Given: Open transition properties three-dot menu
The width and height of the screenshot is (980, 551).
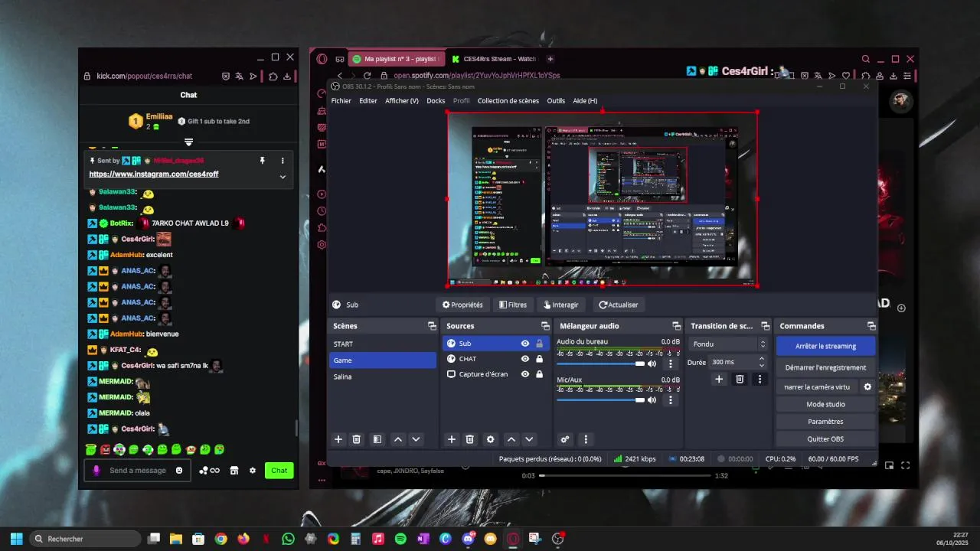Looking at the screenshot, I should coord(759,379).
